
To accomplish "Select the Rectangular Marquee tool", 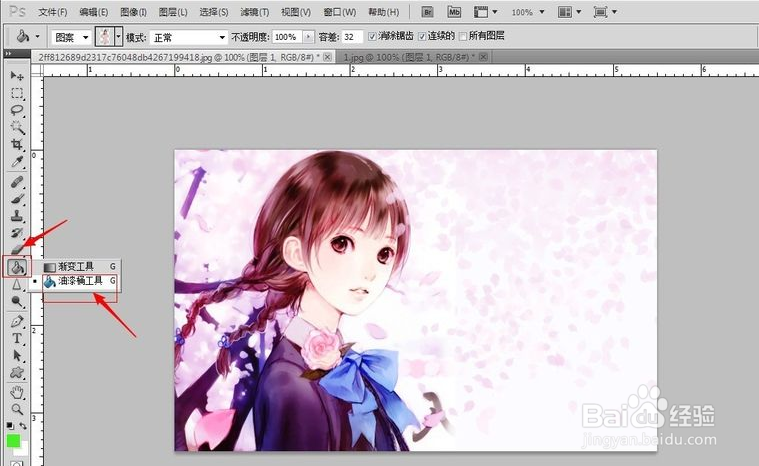I will coord(17,93).
